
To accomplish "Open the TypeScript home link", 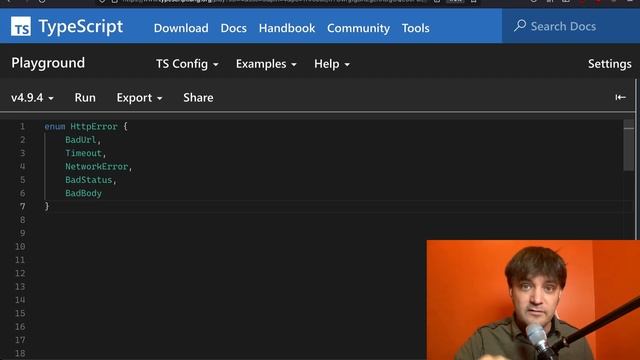I will tap(67, 27).
